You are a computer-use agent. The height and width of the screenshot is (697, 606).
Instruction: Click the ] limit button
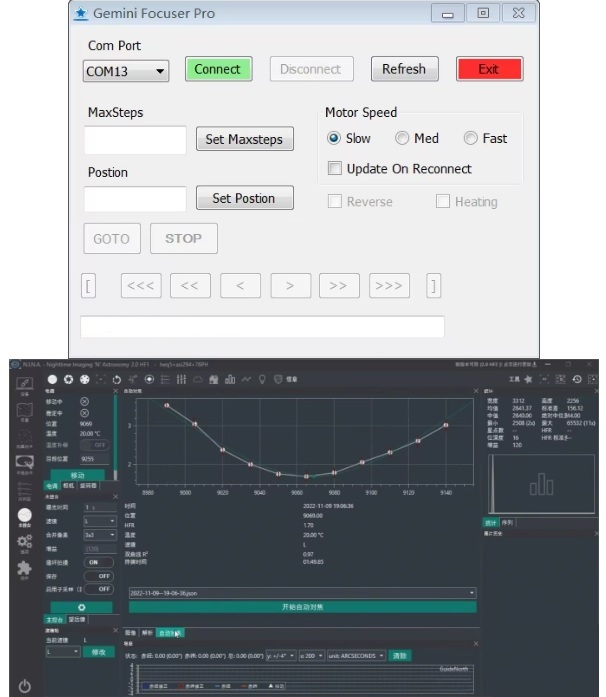click(x=433, y=285)
